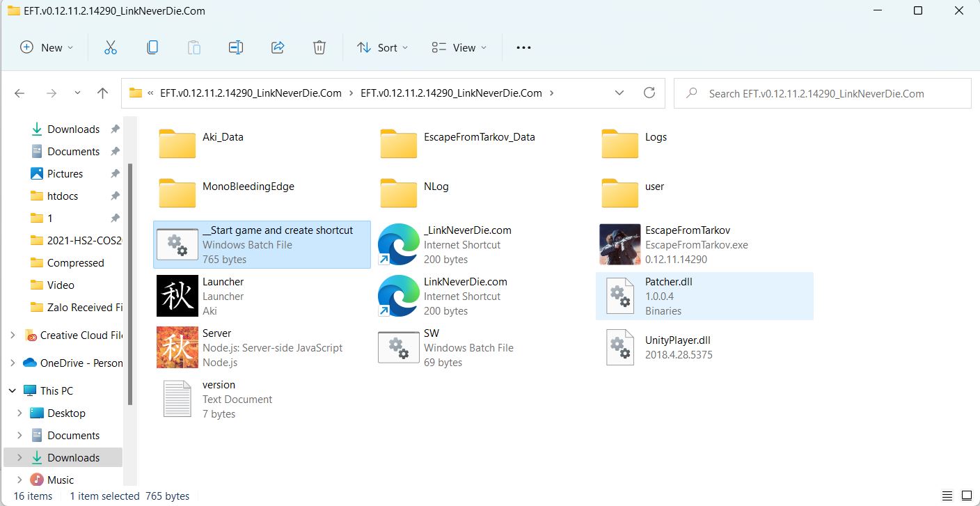Select the Aki Launcher file

pos(177,296)
